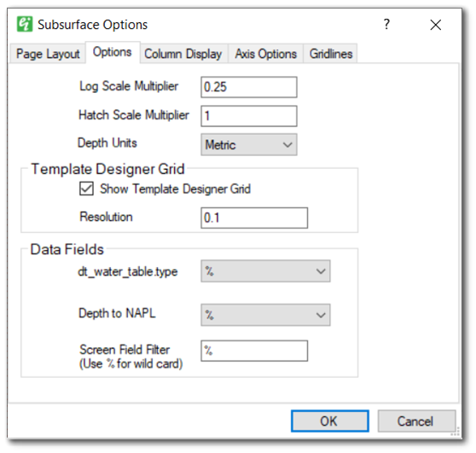The width and height of the screenshot is (476, 453).
Task: Open the Depth Units dropdown
Action: (249, 144)
